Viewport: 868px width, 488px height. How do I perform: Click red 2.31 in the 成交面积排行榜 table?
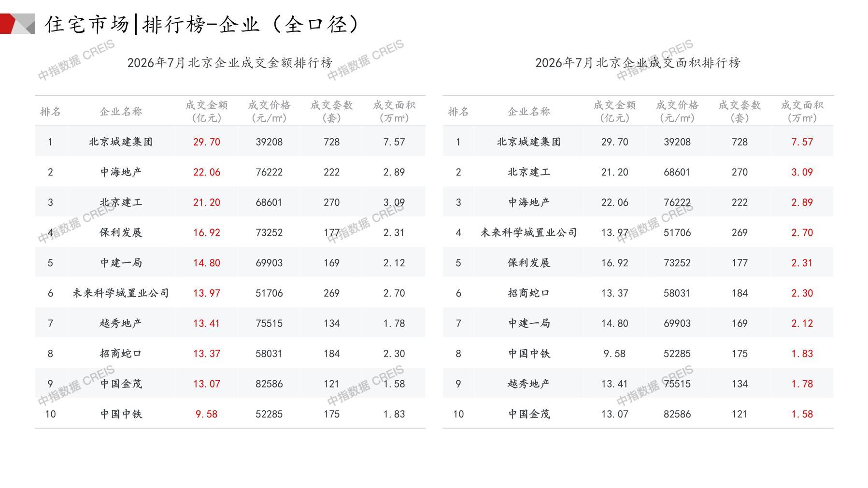802,263
